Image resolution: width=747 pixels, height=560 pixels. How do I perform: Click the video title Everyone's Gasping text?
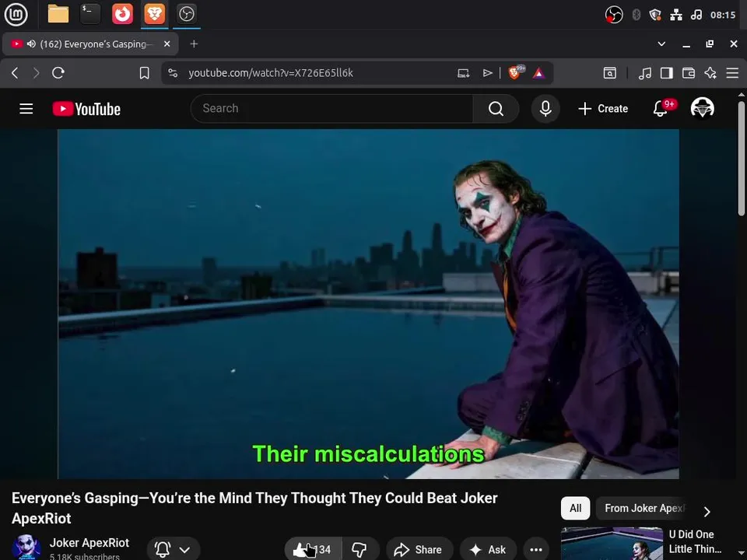[254, 508]
